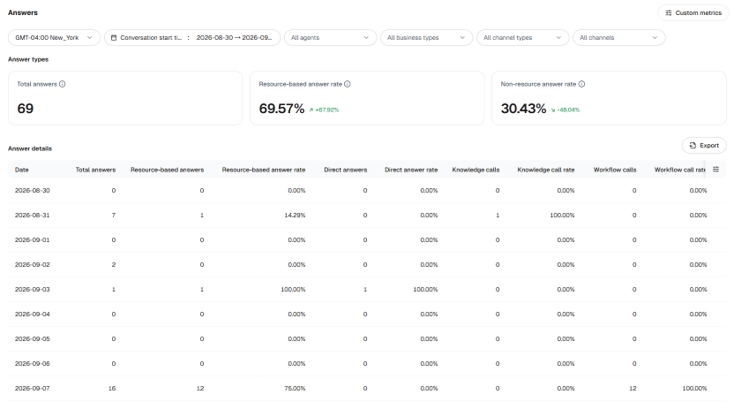This screenshot has height=402, width=734.
Task: Select the 2026-09-05 date cell
Action: [x=32, y=339]
